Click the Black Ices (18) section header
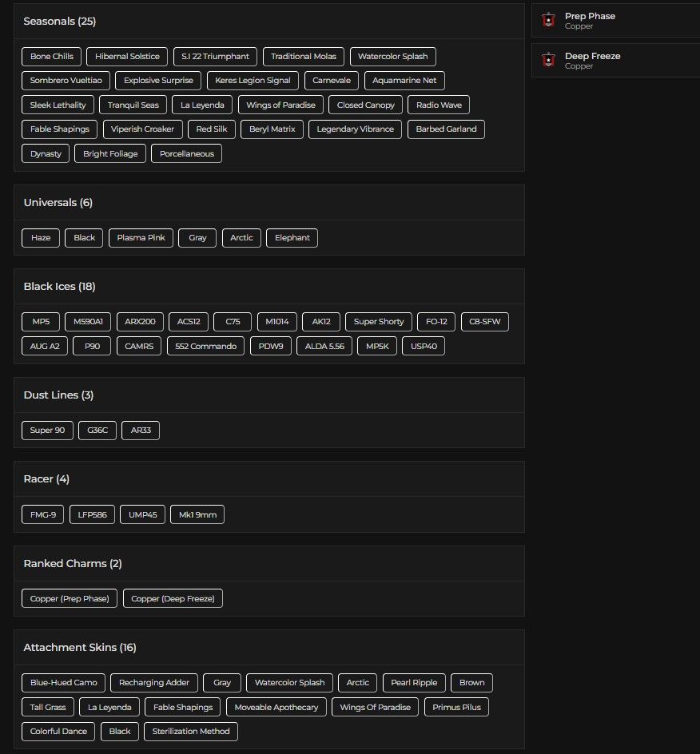Viewport: 700px width, 754px height. click(59, 287)
